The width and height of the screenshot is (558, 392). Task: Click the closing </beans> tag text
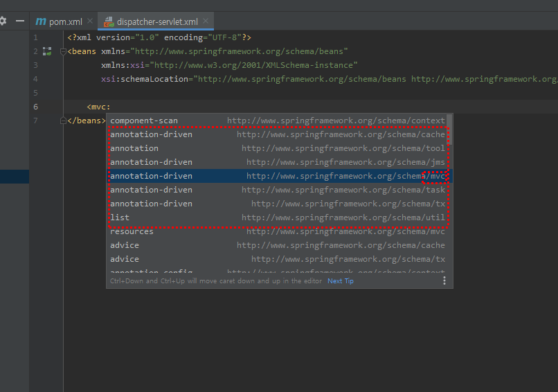point(87,121)
